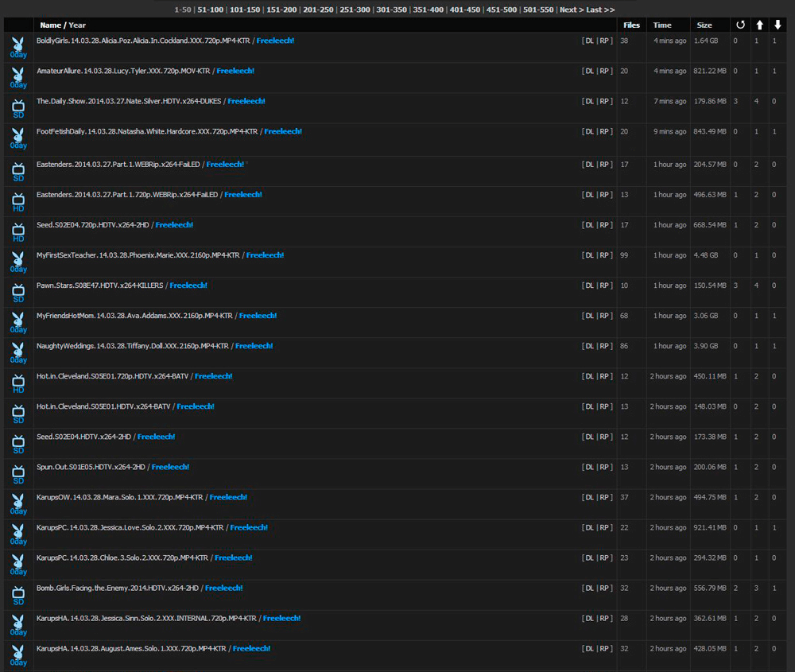Sort torrents by Size column
Viewport: 795px width, 672px height.
point(704,25)
